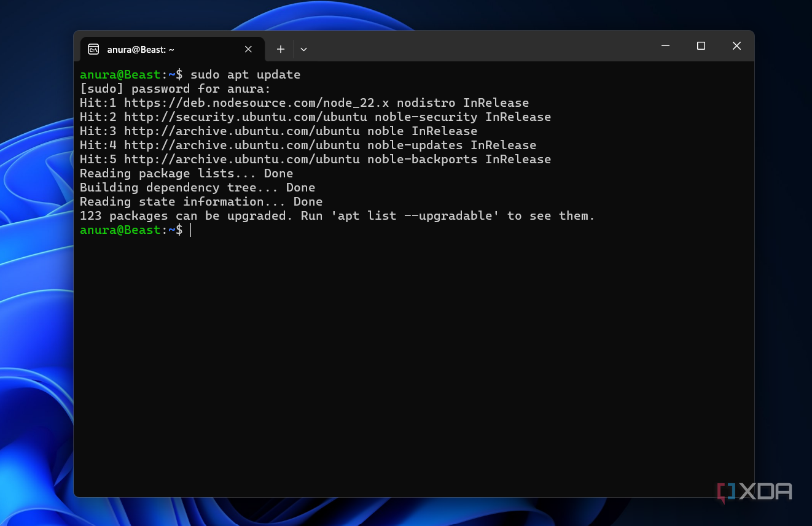812x526 pixels.
Task: Select the anura@Beast: ~ tab
Action: 172,49
